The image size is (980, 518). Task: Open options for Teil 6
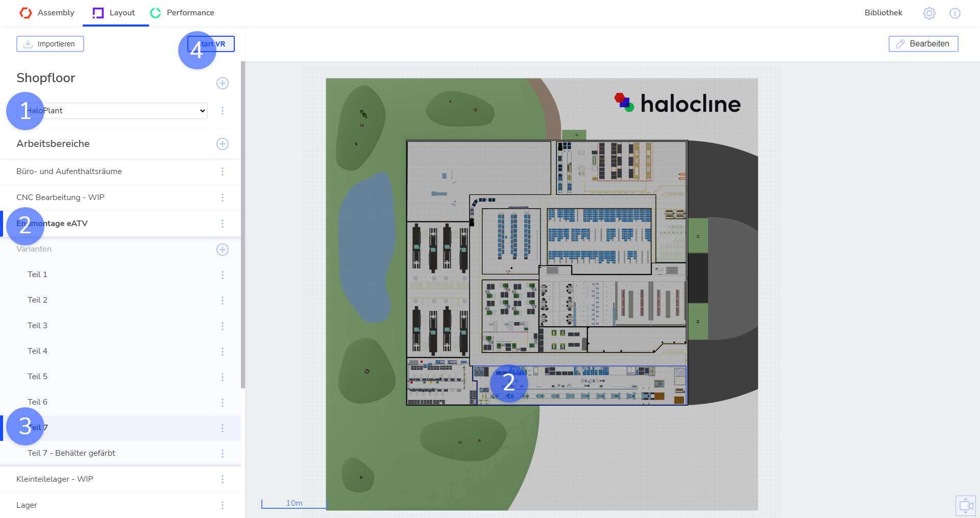point(223,403)
